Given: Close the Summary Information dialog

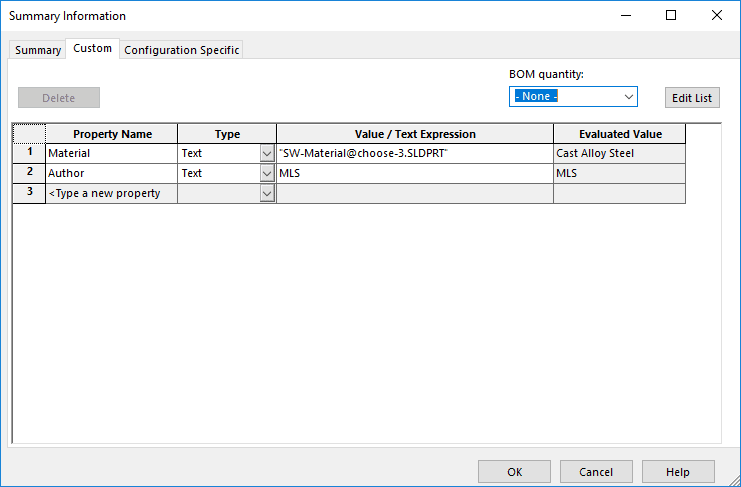Looking at the screenshot, I should coord(716,16).
